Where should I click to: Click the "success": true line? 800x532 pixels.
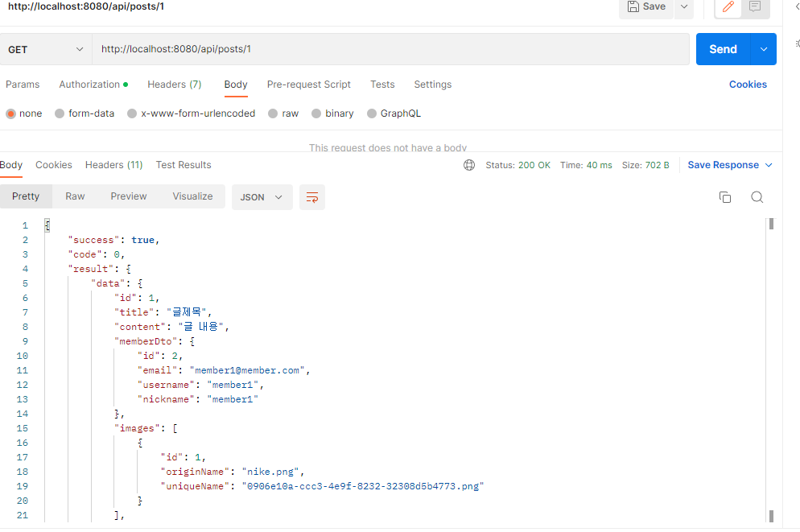(x=113, y=240)
